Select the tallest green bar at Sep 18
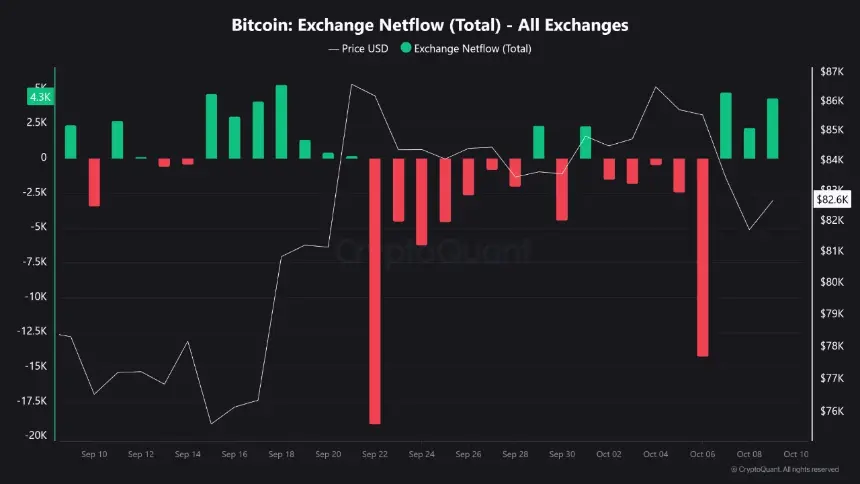Viewport: 860px width, 484px height. 281,122
